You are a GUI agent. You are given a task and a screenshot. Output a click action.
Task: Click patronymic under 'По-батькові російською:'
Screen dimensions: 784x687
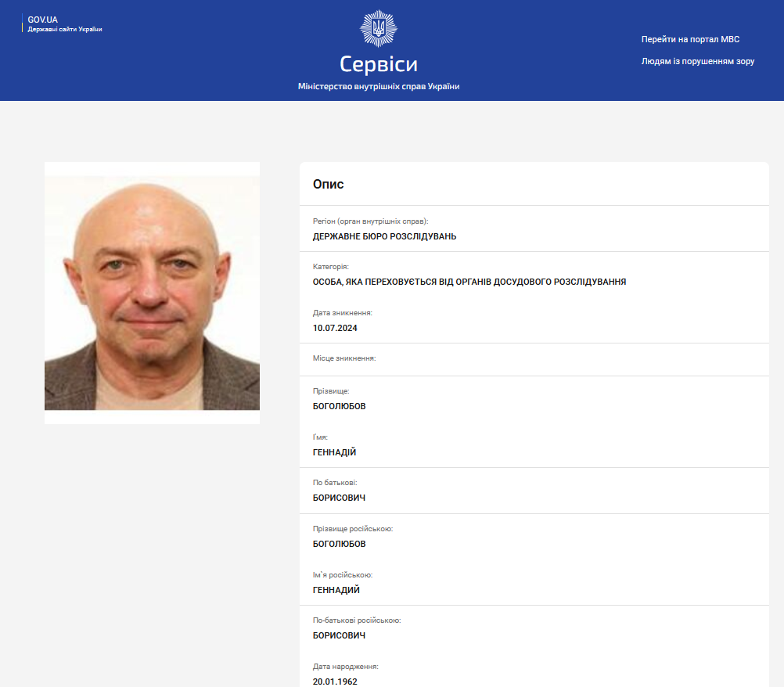pos(339,635)
